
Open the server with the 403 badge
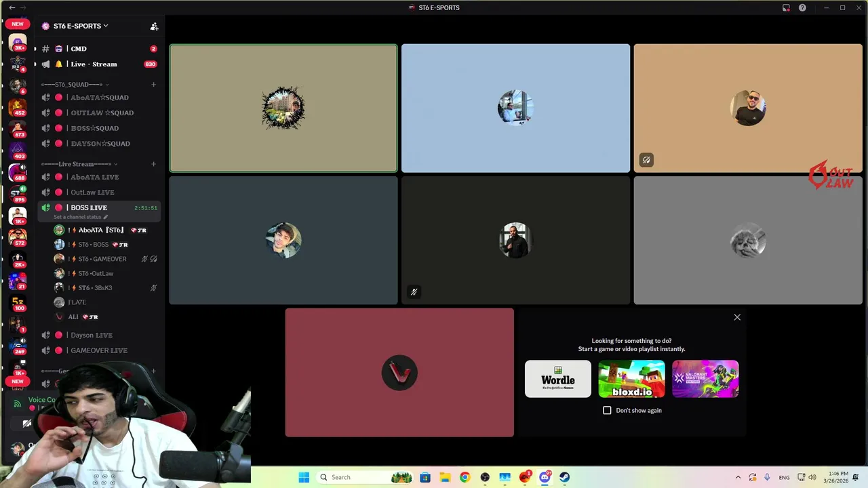pos(18,150)
